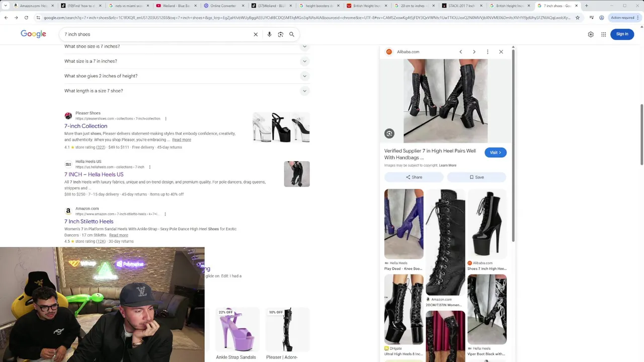Open site information icon in address bar

click(x=38, y=18)
